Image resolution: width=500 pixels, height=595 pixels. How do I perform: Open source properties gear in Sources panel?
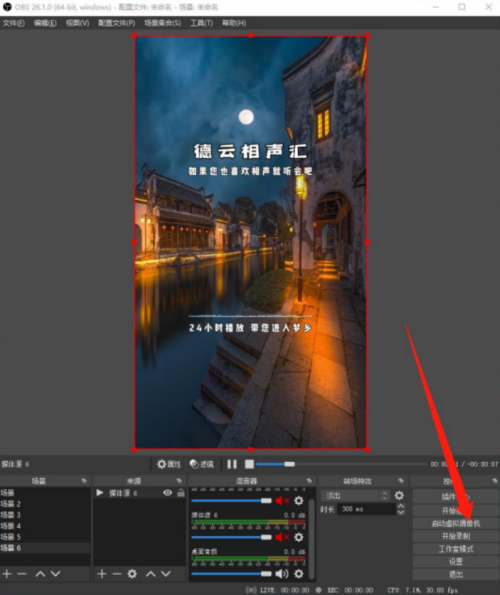click(132, 573)
